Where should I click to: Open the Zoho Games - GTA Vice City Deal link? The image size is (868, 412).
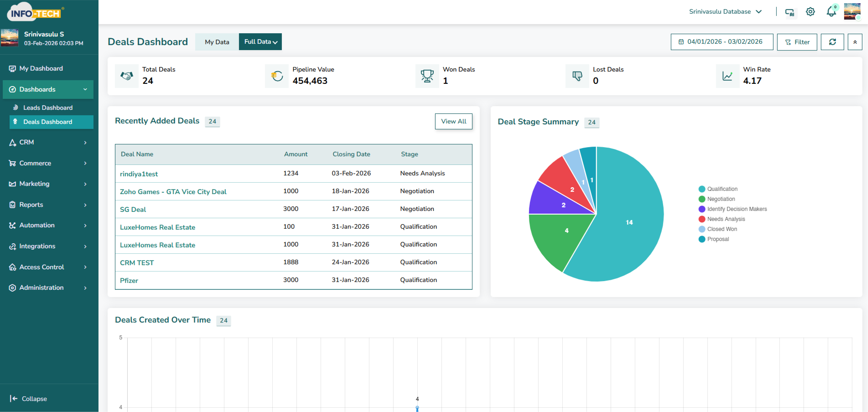pyautogui.click(x=173, y=191)
